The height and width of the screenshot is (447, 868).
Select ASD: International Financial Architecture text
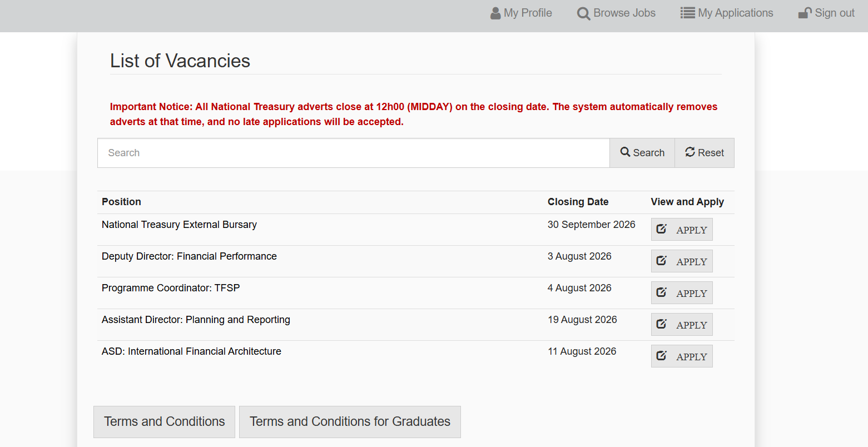coord(191,351)
